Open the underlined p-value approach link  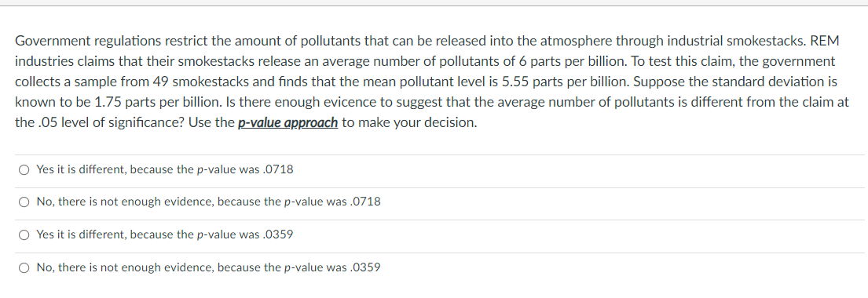pos(288,123)
